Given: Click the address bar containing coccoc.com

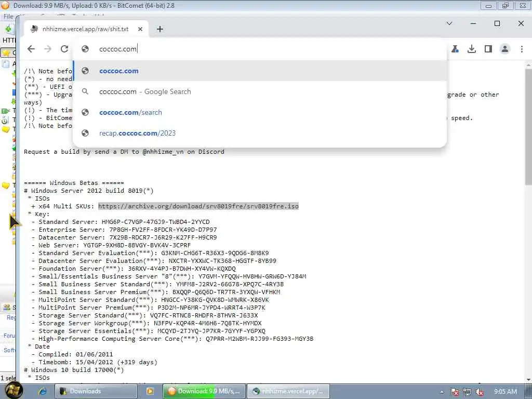Looking at the screenshot, I should (260, 49).
